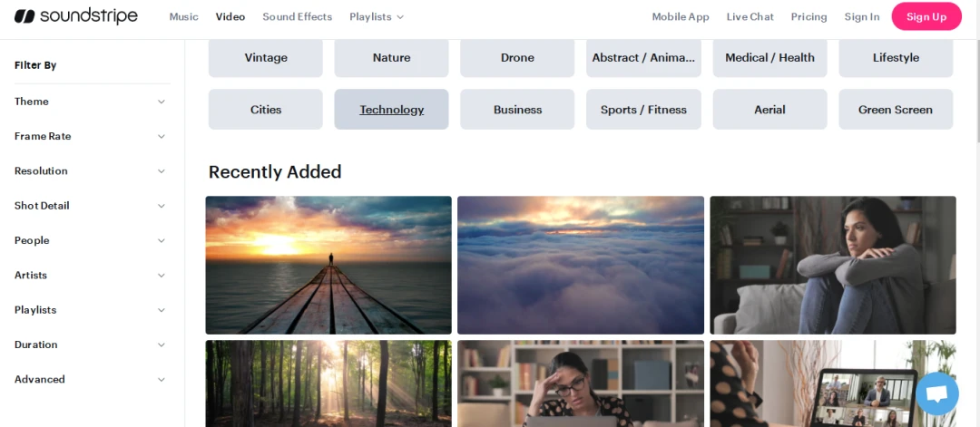Select the Drone category
This screenshot has height=427, width=980.
[517, 57]
